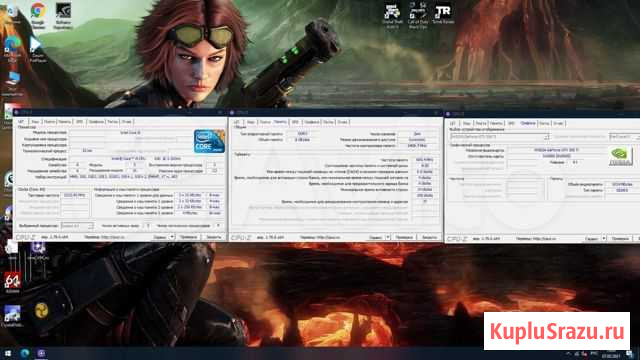Open the This PC desktop icon
Screen dimensions: 640x360
pyautogui.click(x=12, y=83)
